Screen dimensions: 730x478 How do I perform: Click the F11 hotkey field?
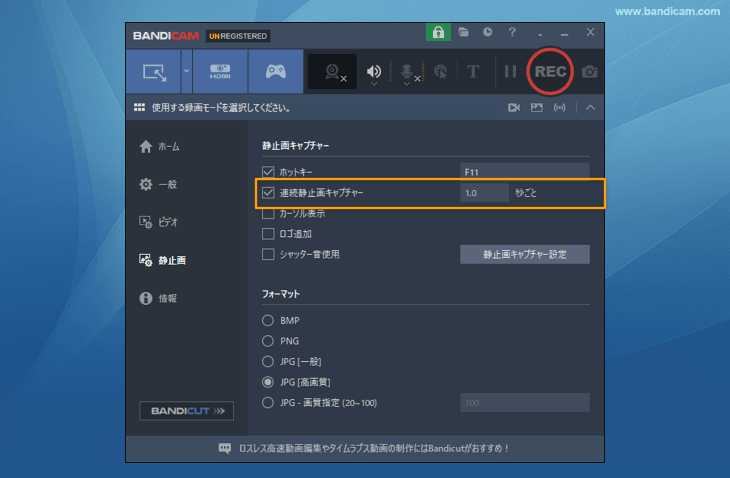[x=525, y=172]
